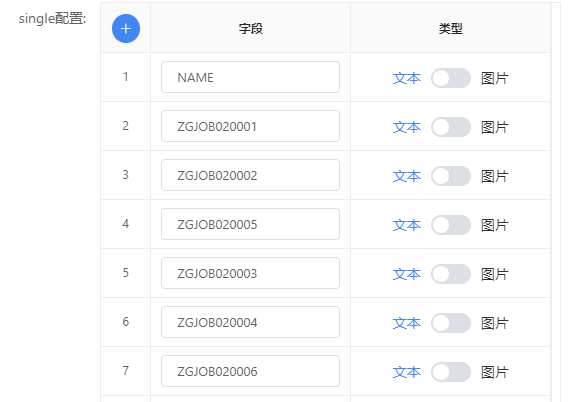Toggle type switch for ZGJOB020005 row

coord(451,225)
